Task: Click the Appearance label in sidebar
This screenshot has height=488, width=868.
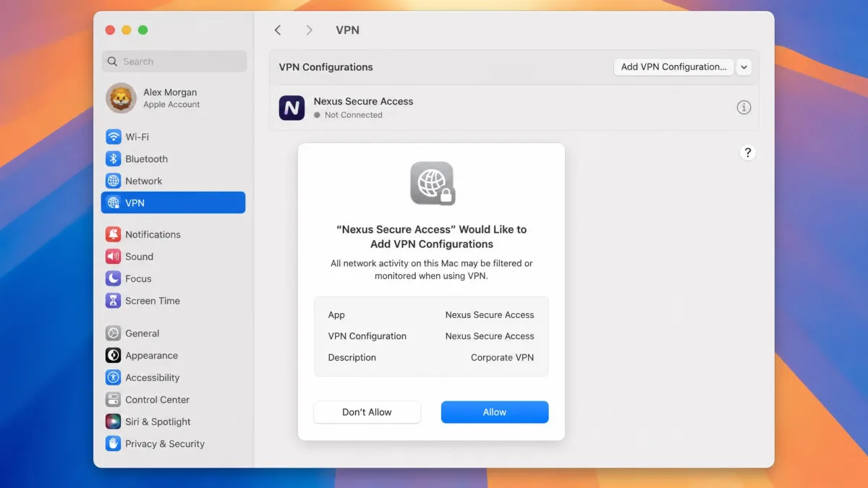Action: click(151, 356)
